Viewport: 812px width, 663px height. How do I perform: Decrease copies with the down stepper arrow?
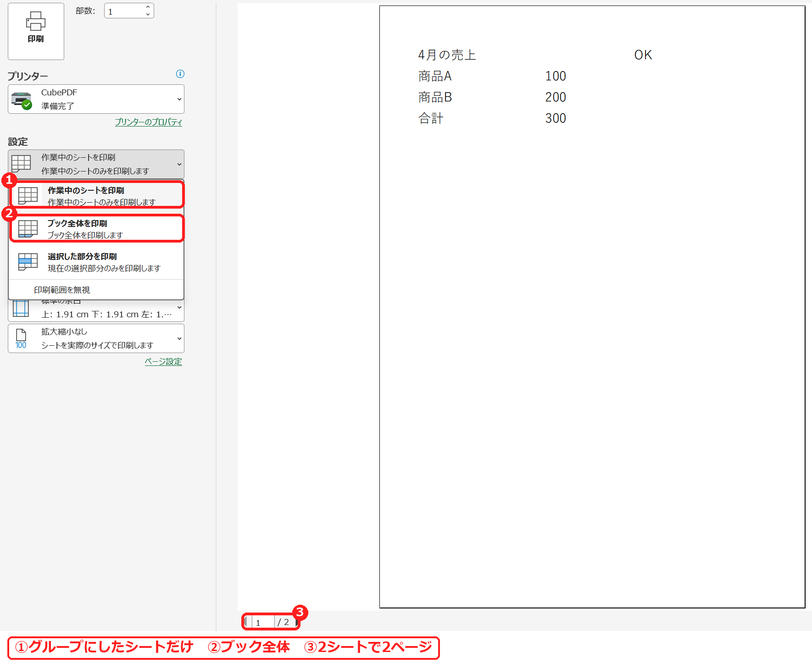[x=148, y=15]
